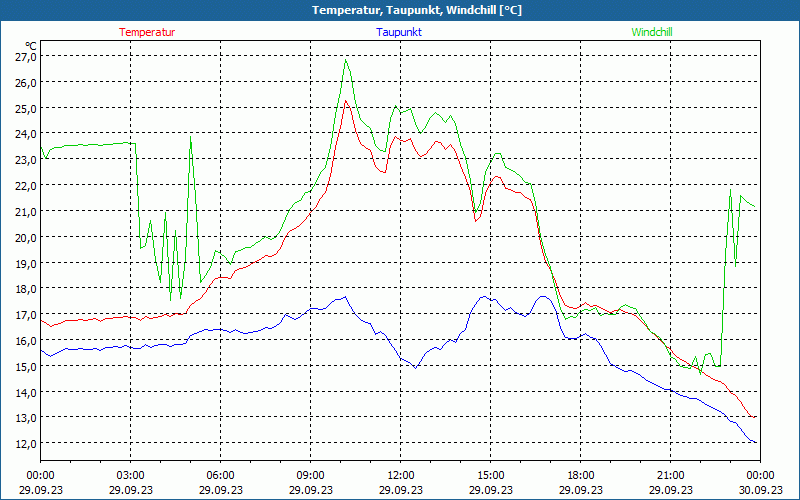Viewport: 800px width, 500px height.
Task: Click the 25,0 y-axis value
Action: (x=26, y=108)
